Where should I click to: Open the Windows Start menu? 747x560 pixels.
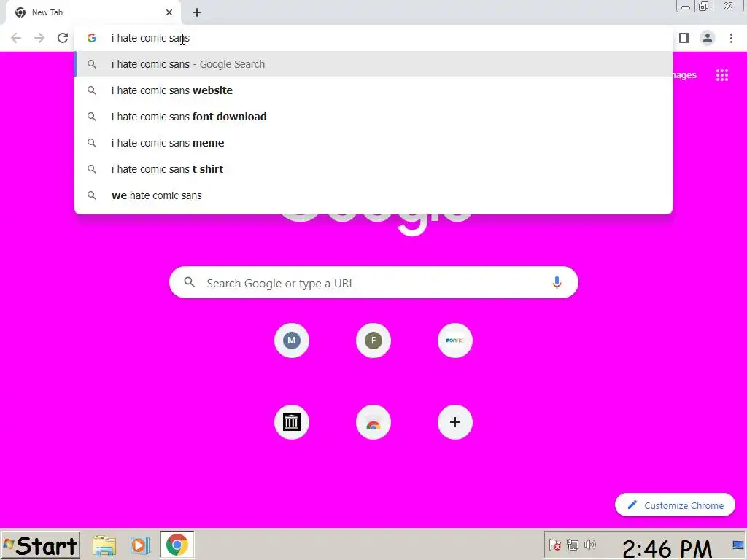tap(41, 545)
